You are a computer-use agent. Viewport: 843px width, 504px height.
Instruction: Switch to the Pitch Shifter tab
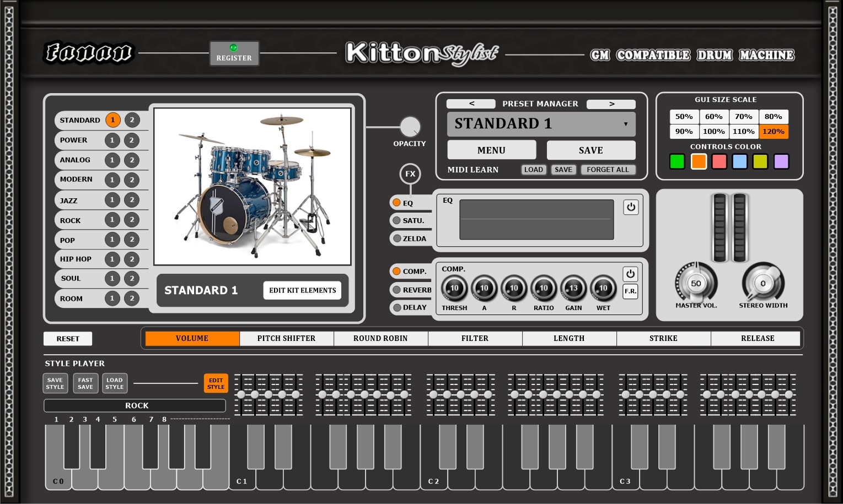coord(286,338)
